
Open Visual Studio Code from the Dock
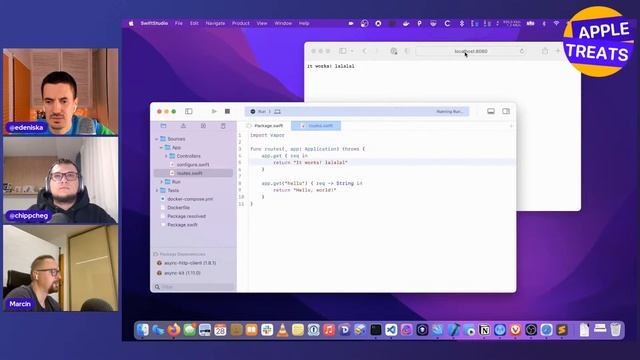pyautogui.click(x=391, y=330)
